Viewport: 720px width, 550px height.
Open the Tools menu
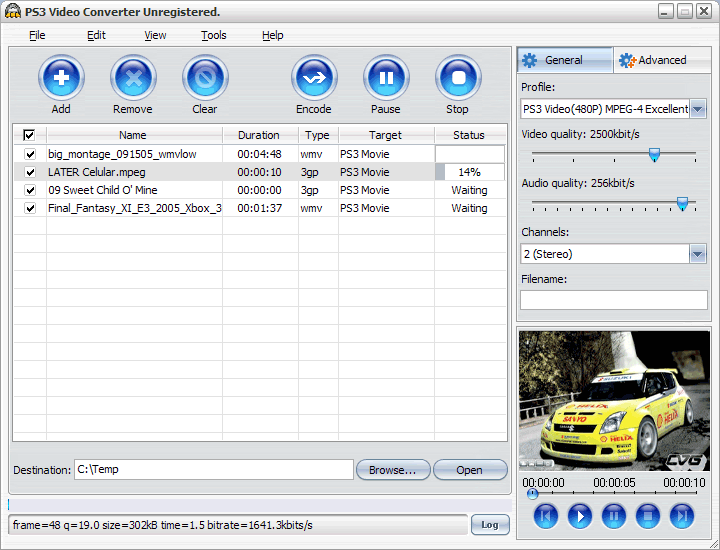(213, 35)
